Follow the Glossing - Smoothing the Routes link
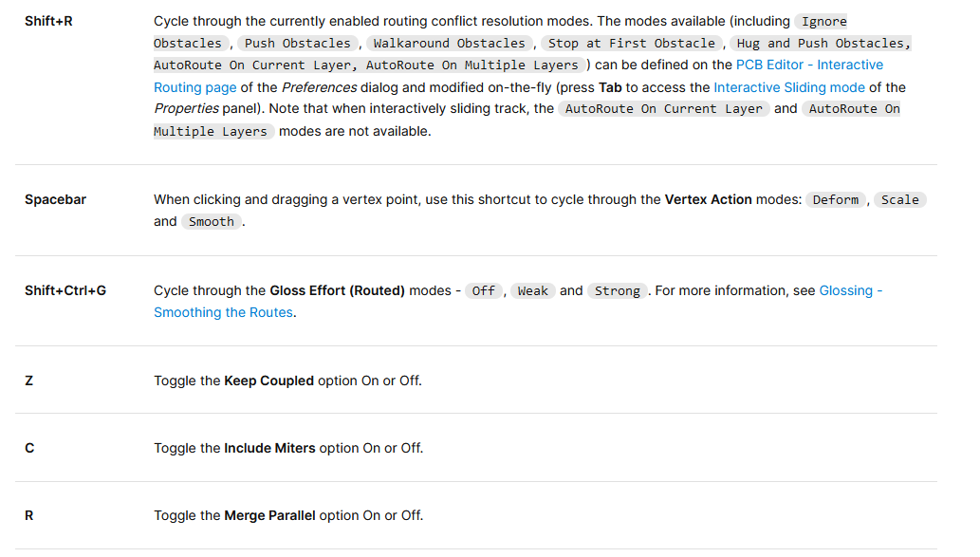This screenshot has width=980, height=557. [850, 290]
